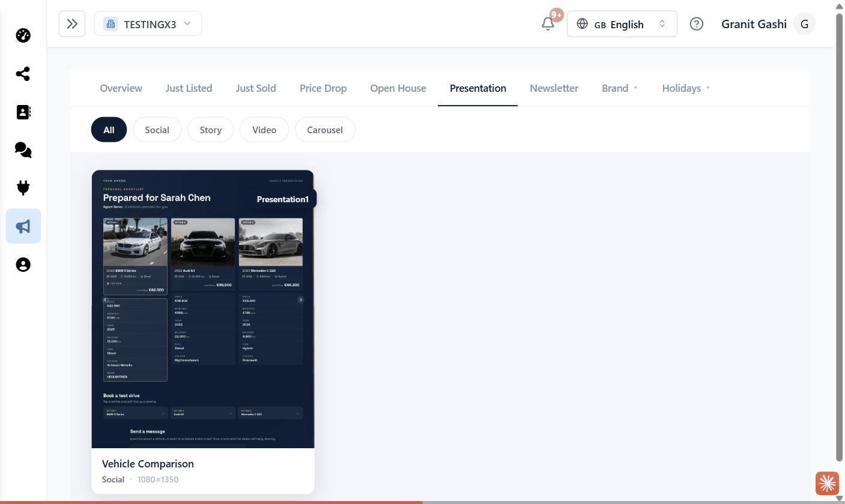
Task: Click the vertical page scrollbar
Action: [840, 236]
